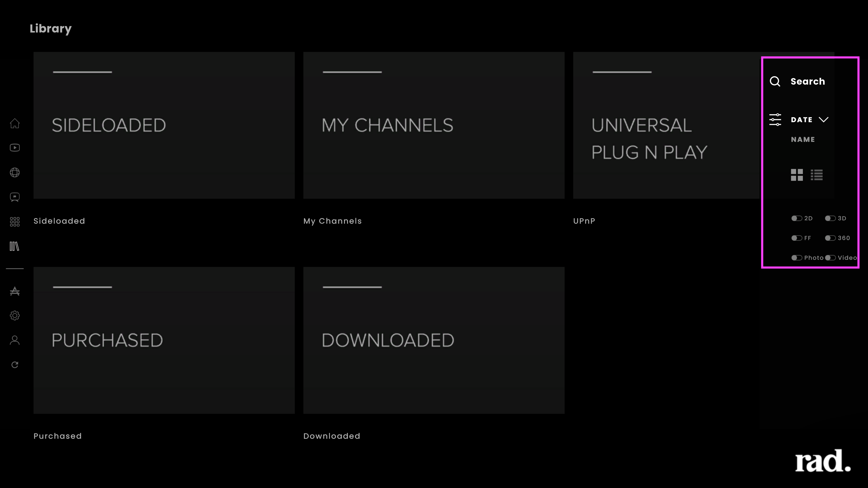Image resolution: width=868 pixels, height=488 pixels.
Task: Open the video player icon in sidebar
Action: point(14,148)
